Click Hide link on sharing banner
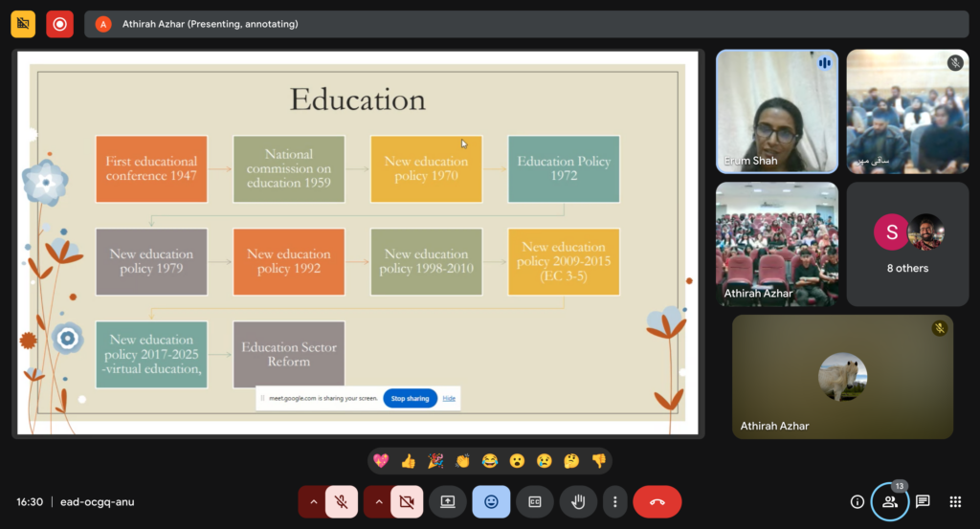The image size is (980, 529). (x=449, y=398)
